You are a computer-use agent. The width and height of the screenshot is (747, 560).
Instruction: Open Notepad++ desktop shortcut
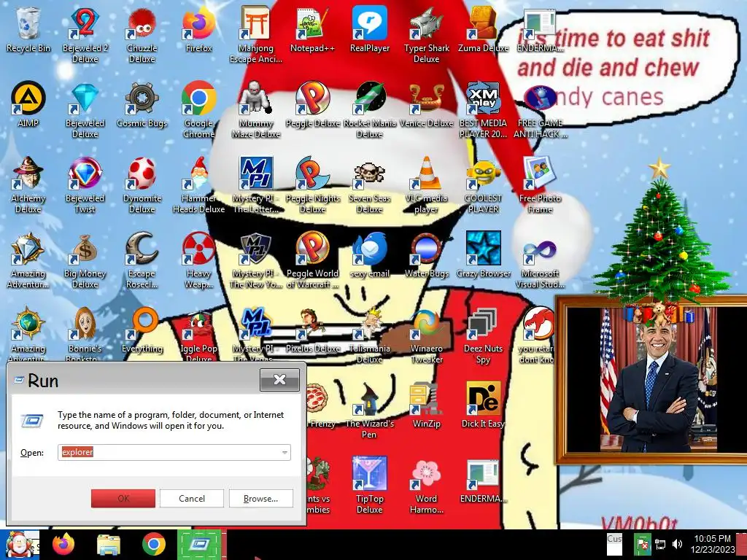pos(312,29)
